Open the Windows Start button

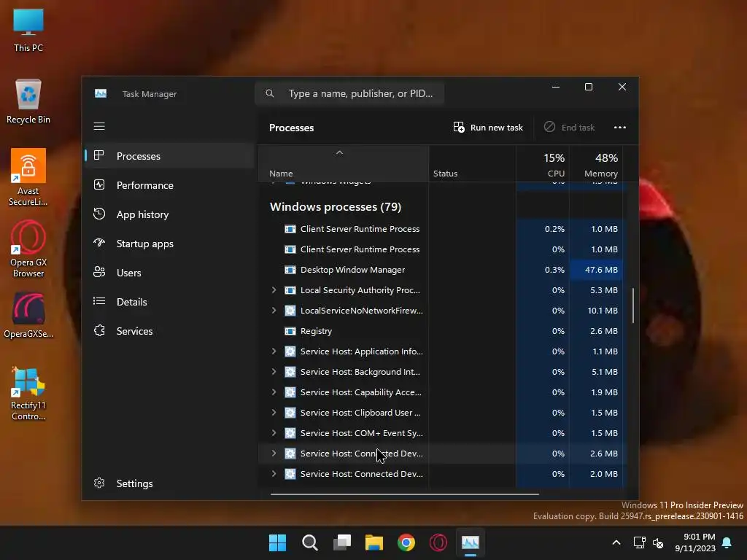pyautogui.click(x=277, y=542)
